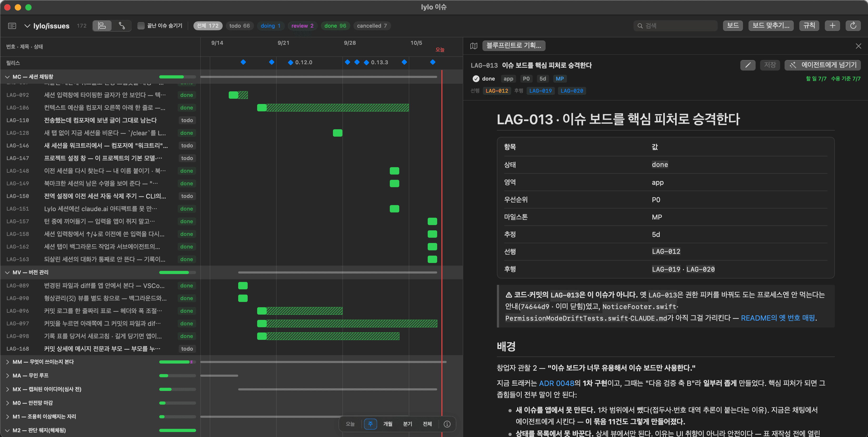
Task: Open the 규칙 button
Action: click(x=809, y=26)
